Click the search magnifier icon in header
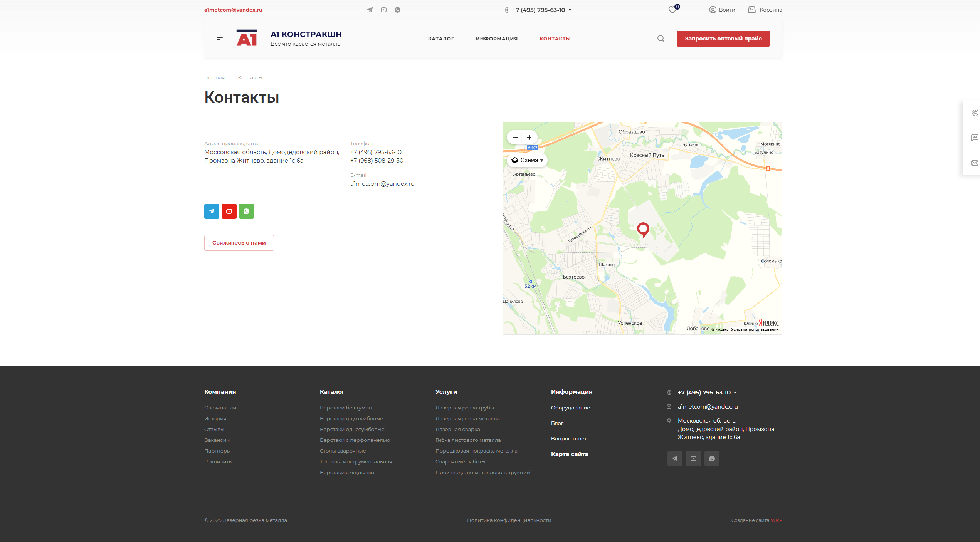The image size is (980, 542). click(661, 39)
